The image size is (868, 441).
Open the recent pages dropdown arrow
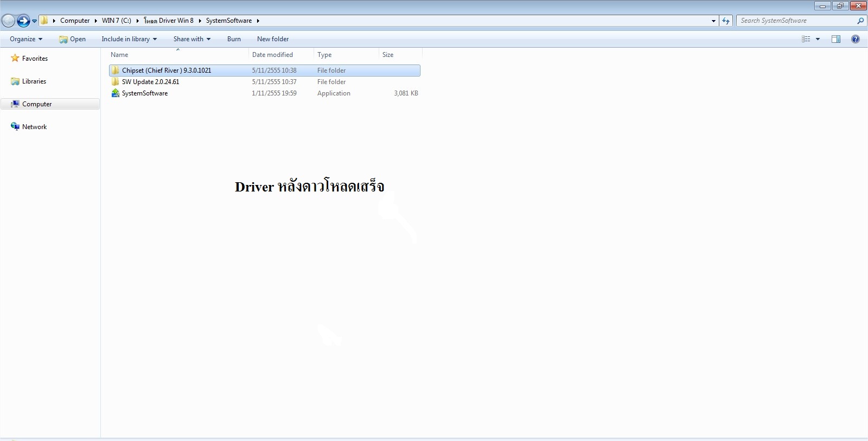coord(34,21)
